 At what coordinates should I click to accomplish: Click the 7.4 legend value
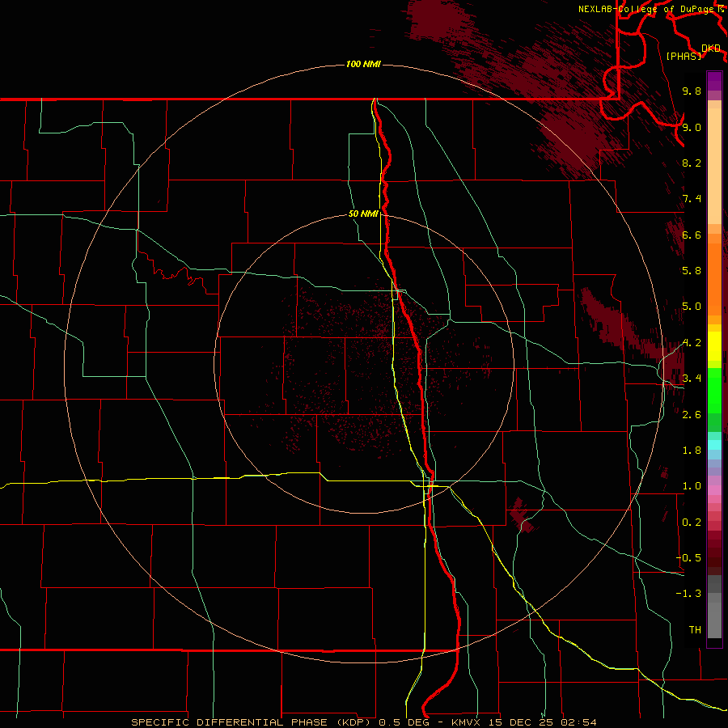point(692,199)
